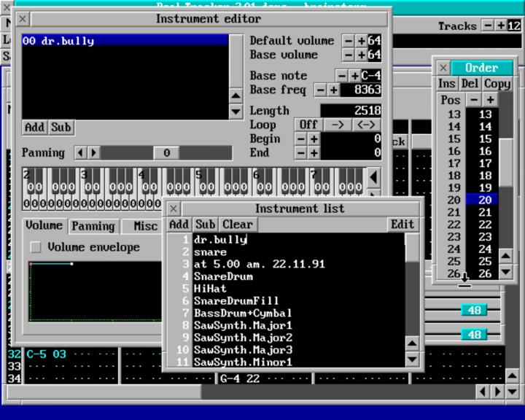
Task: Click the Base note plus button
Action: pyautogui.click(x=354, y=76)
